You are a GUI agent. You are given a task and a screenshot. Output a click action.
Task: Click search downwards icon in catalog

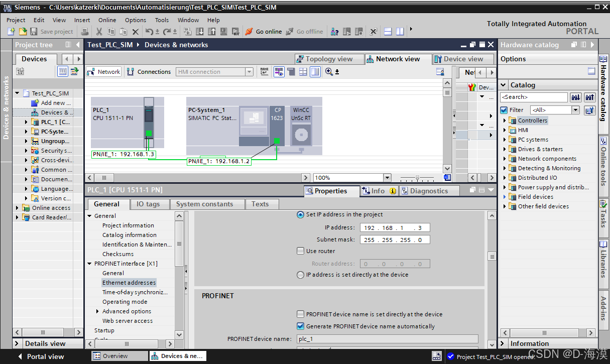pos(576,97)
